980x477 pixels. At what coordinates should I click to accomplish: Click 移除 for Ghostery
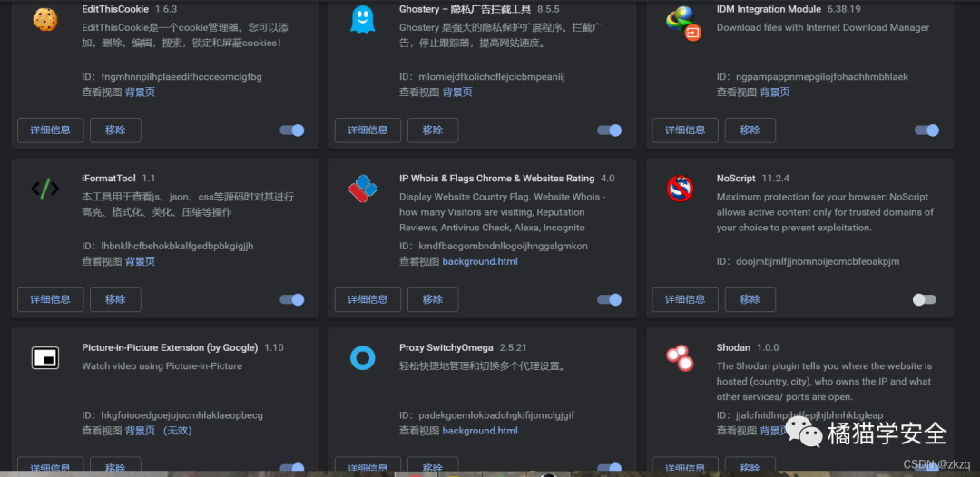click(x=433, y=131)
